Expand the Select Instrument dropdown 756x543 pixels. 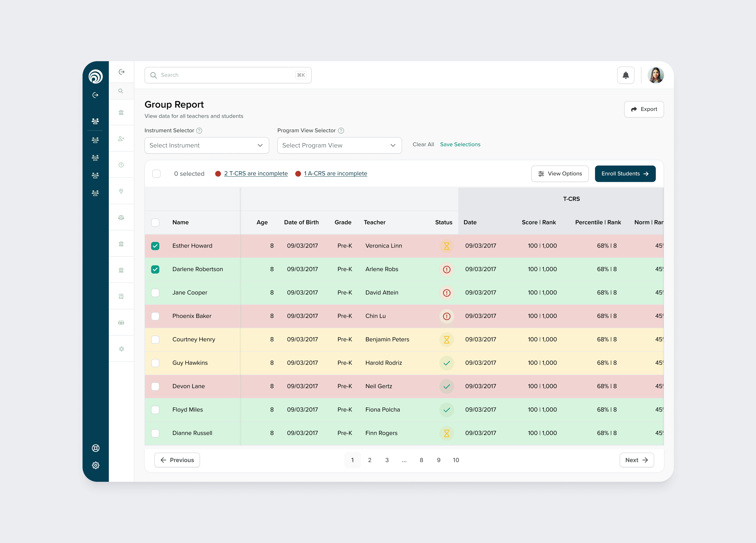coord(206,145)
